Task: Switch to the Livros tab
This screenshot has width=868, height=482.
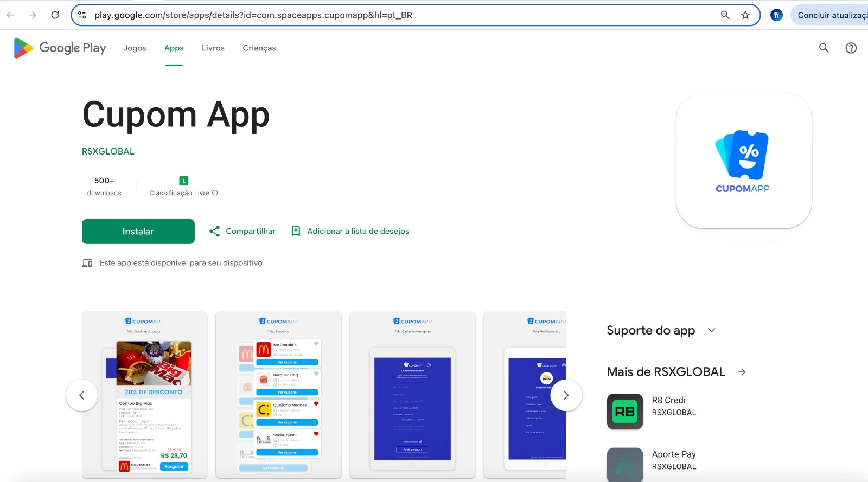Action: 213,48
